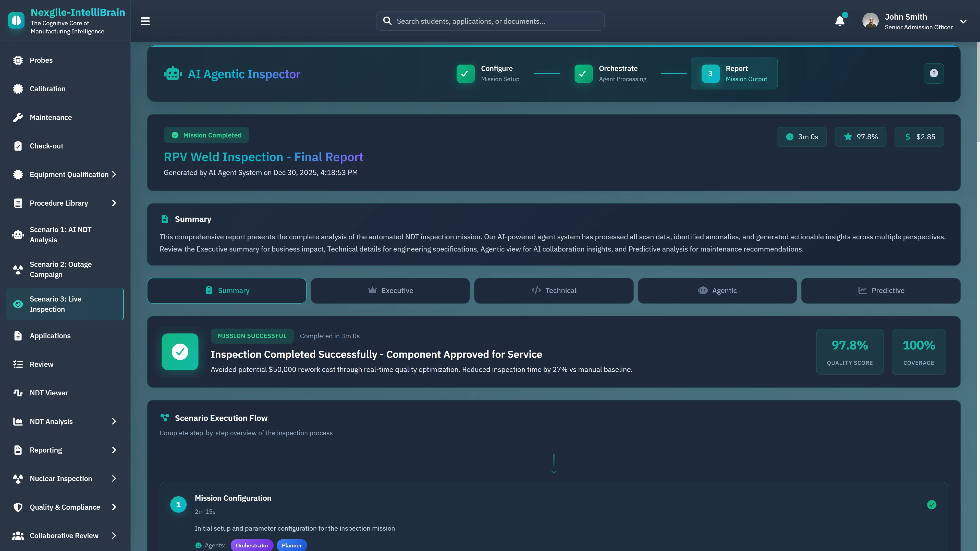The width and height of the screenshot is (980, 551).
Task: Expand the Procedure Library submenu
Action: [x=114, y=203]
